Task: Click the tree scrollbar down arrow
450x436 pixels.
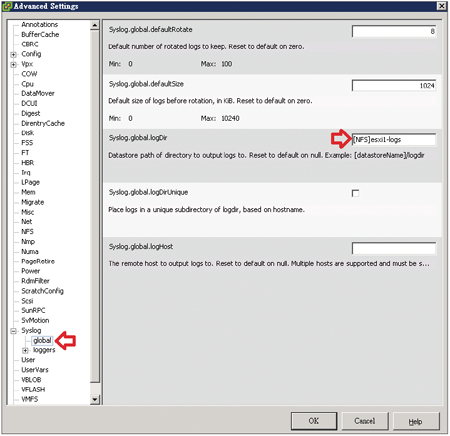Action: 95,399
